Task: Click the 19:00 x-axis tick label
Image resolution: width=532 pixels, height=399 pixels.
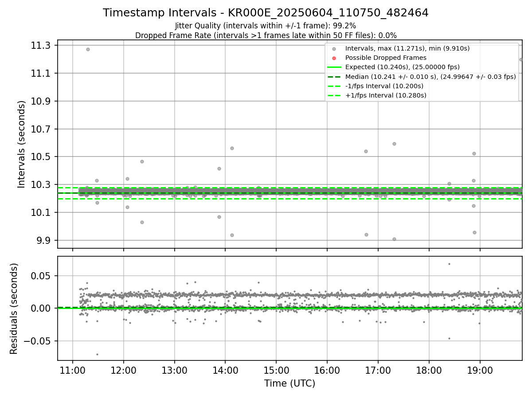Action: click(x=480, y=370)
